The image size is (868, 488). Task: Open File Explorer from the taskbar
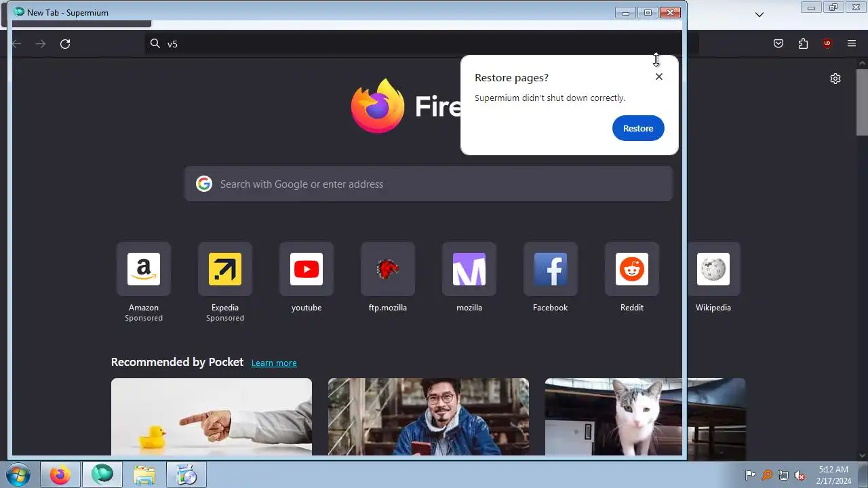point(144,475)
